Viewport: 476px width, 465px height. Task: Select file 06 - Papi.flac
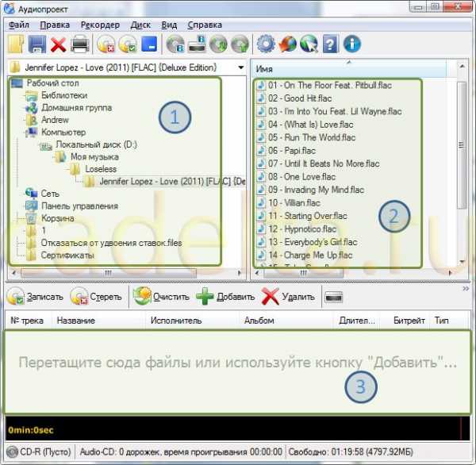[x=292, y=151]
